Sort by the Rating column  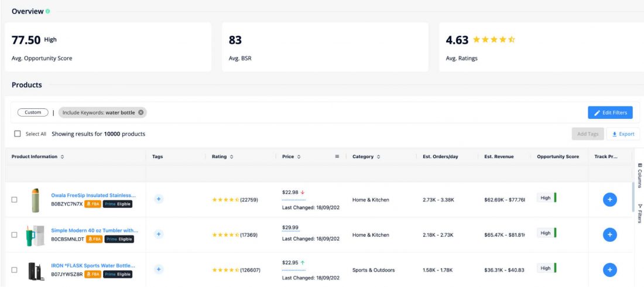click(222, 156)
